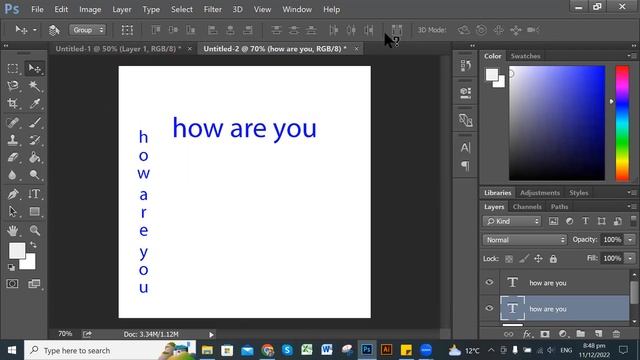
Task: Hide the top 'how are you' layer
Action: click(489, 282)
